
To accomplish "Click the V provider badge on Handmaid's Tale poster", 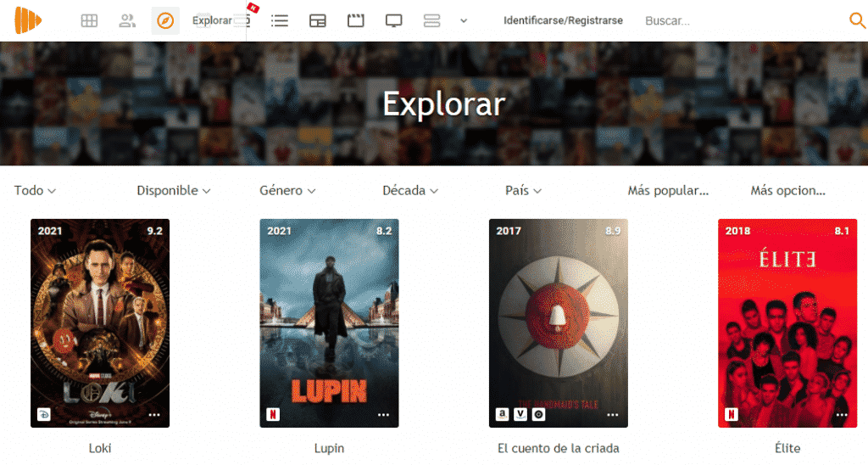I will [520, 415].
